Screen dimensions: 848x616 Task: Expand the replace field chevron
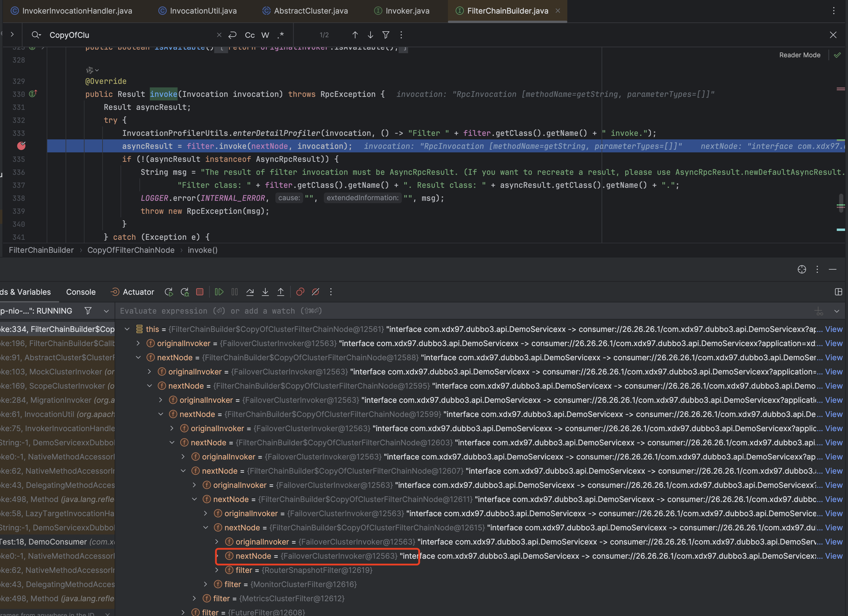[x=12, y=34]
